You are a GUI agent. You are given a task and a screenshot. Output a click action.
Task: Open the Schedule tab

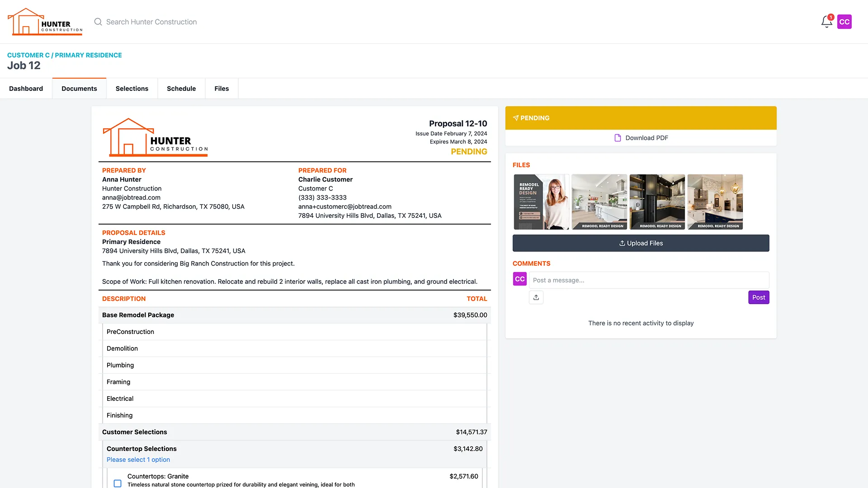181,88
